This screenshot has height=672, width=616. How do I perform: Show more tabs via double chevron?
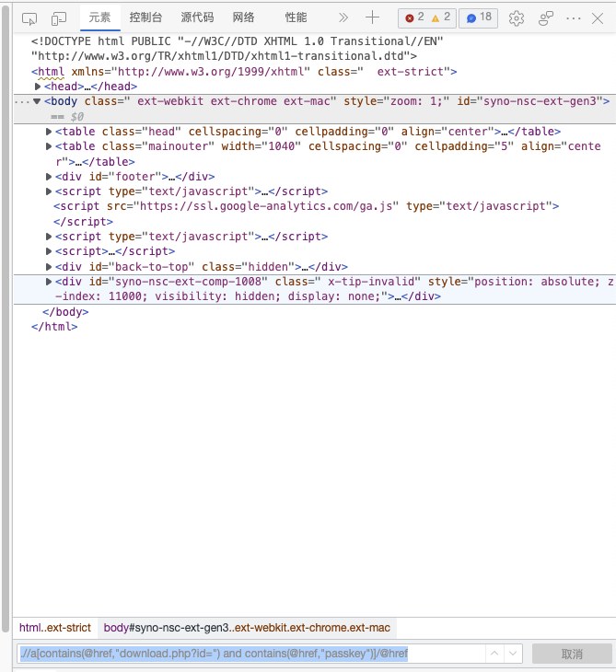click(343, 17)
